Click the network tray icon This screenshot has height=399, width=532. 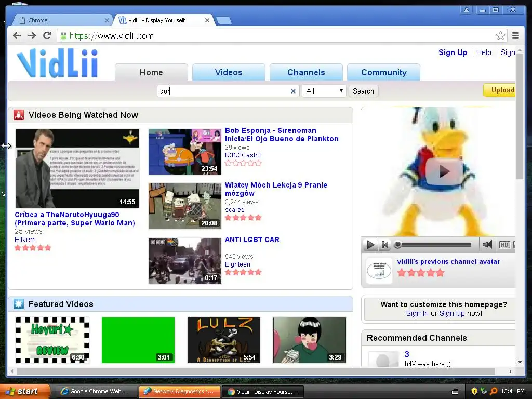pos(484,391)
